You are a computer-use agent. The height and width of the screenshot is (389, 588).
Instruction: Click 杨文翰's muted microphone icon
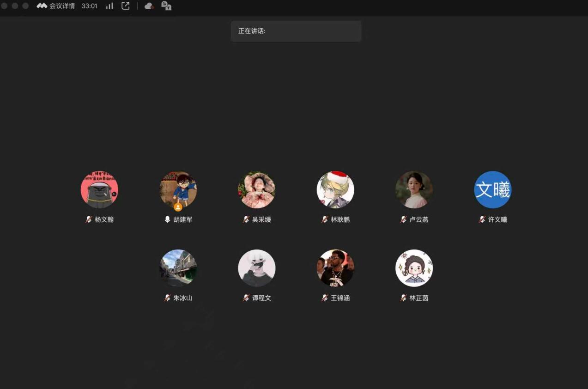coord(89,219)
